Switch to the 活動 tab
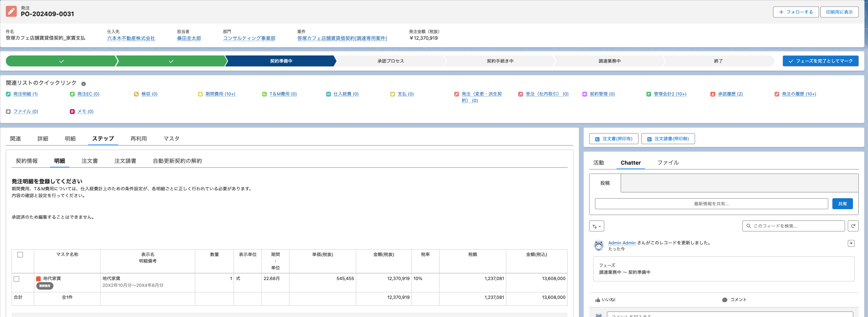This screenshot has height=317, width=868. tap(599, 163)
